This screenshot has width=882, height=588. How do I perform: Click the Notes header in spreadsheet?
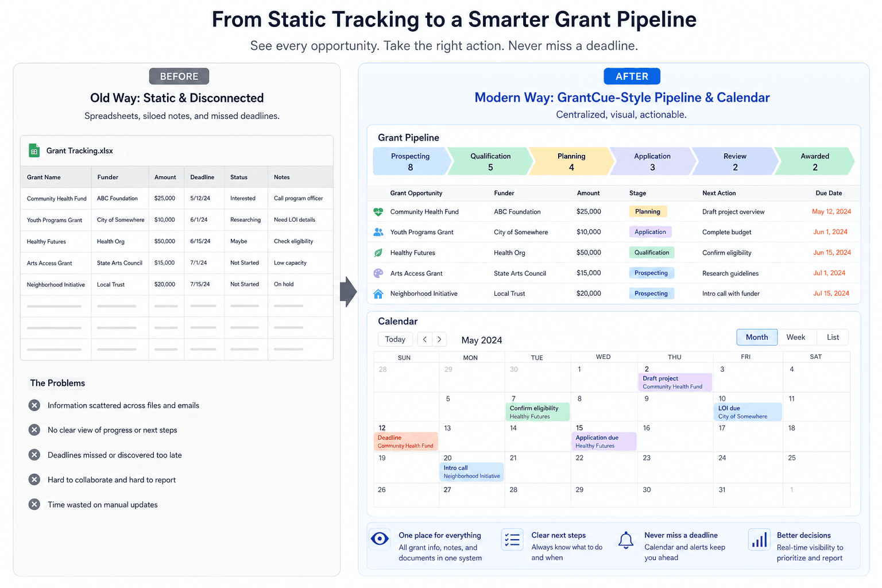[x=282, y=177]
